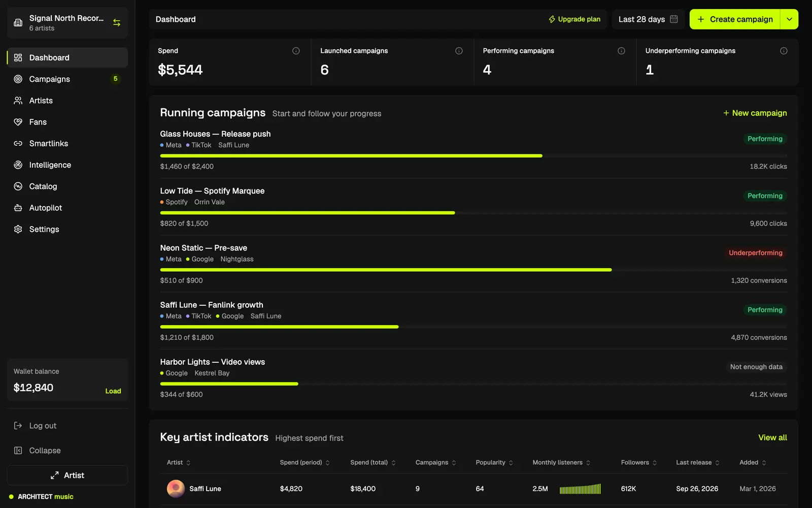
Task: Sort table by Campaigns column
Action: (x=436, y=463)
